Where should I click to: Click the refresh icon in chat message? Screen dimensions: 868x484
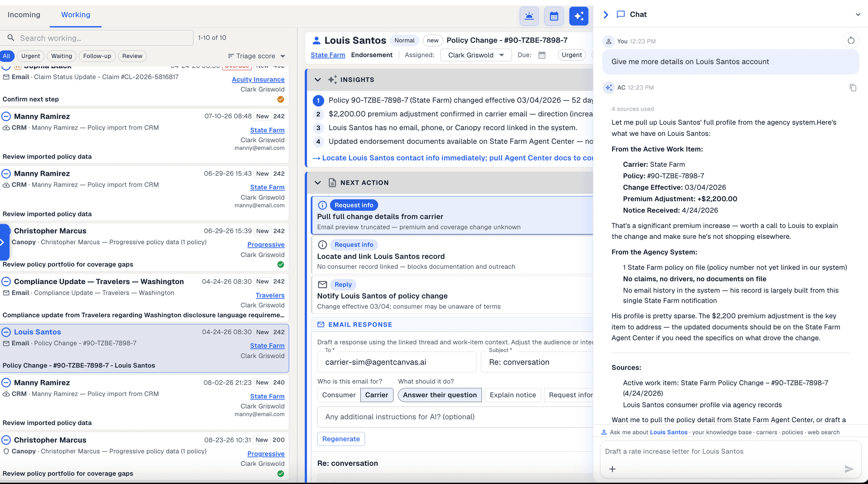point(851,41)
